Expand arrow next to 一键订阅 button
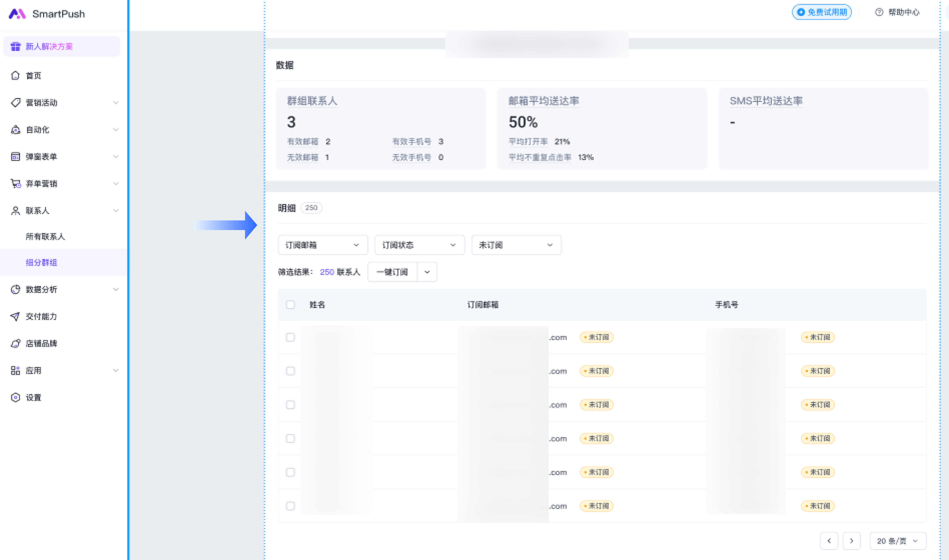 (427, 272)
